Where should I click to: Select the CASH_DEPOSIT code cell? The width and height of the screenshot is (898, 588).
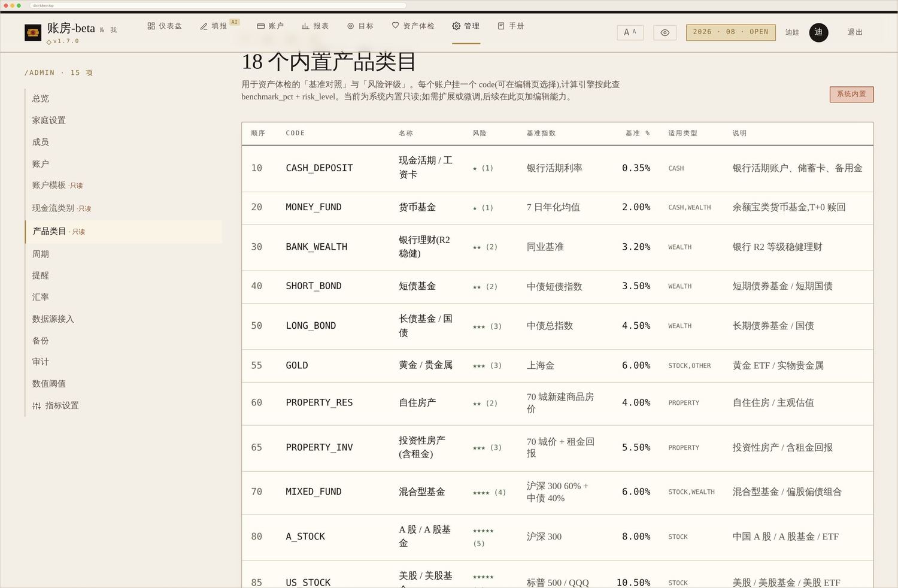(319, 168)
